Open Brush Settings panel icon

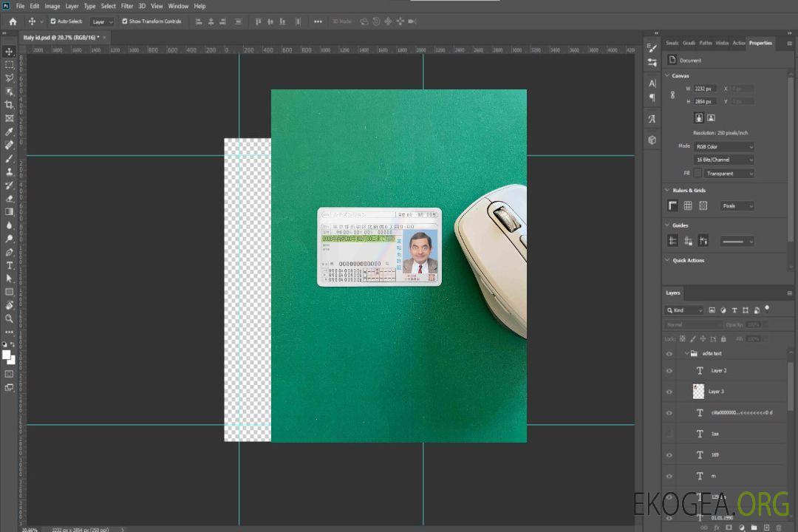point(652,48)
